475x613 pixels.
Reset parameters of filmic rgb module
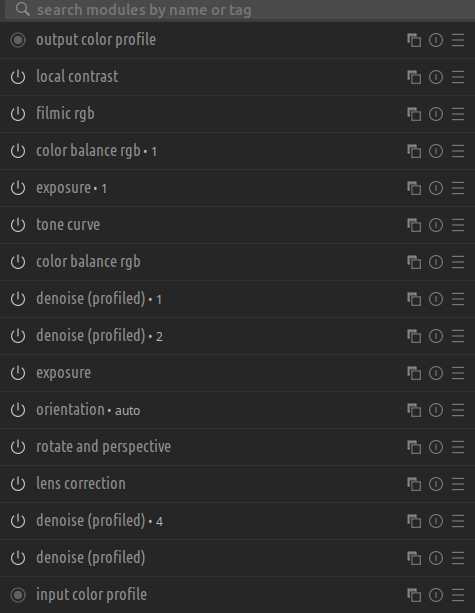[x=436, y=114]
